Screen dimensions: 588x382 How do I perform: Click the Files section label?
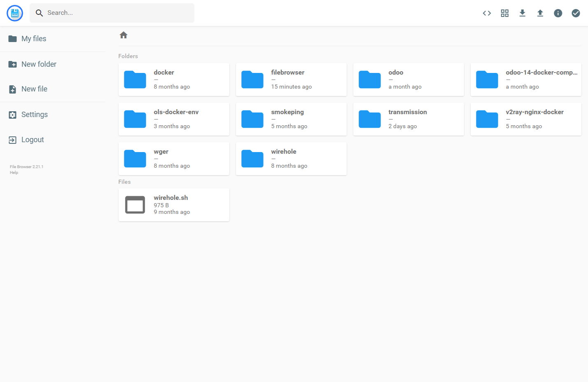click(124, 182)
